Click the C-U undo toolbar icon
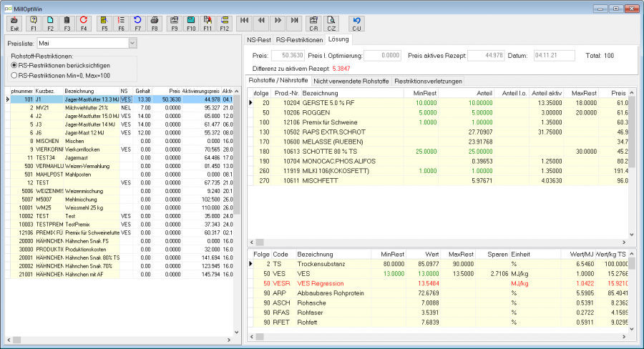 [x=356, y=24]
